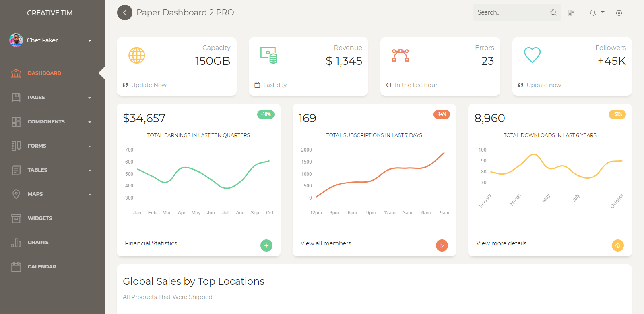
Task: Click Last day on Revenue card
Action: [x=275, y=85]
